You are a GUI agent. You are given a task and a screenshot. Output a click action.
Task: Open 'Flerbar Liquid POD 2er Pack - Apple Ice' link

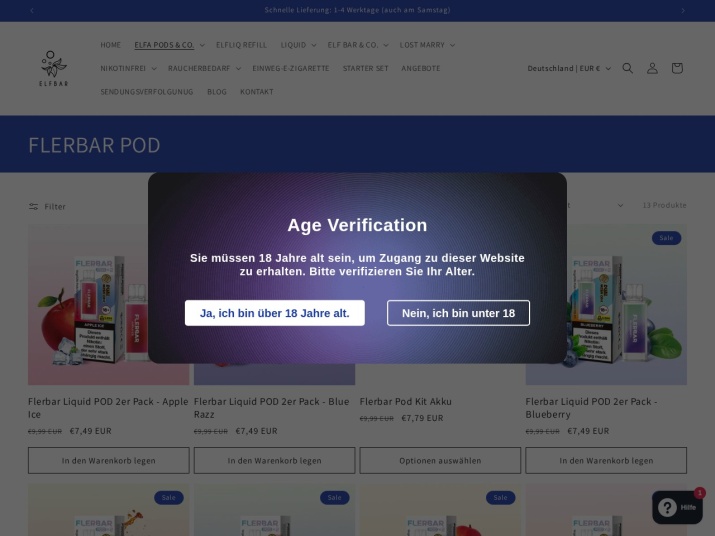pos(108,408)
